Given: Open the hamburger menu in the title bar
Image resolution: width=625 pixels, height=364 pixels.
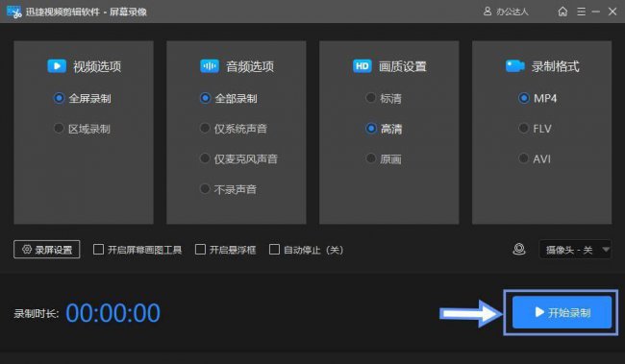Looking at the screenshot, I should [x=581, y=12].
